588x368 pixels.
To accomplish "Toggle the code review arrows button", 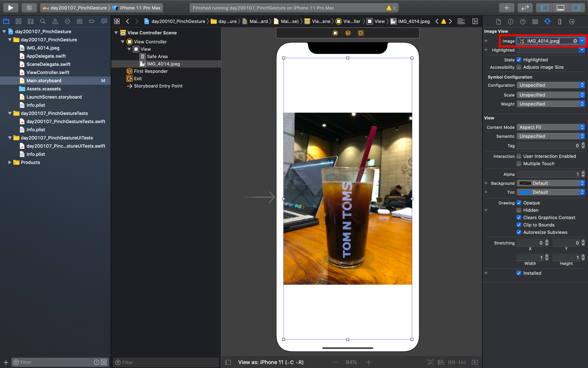I will (525, 8).
